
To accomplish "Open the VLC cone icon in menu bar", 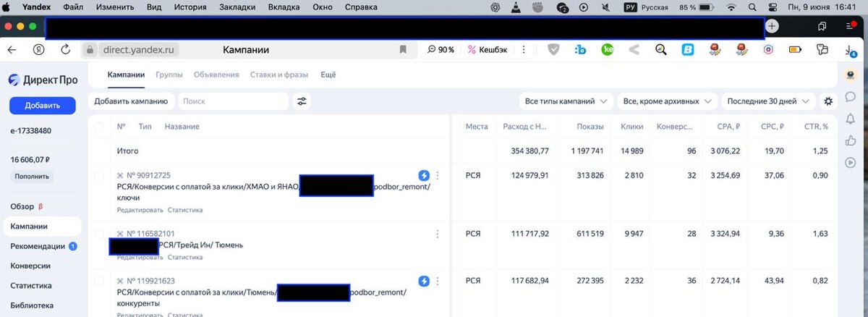I will (x=515, y=7).
